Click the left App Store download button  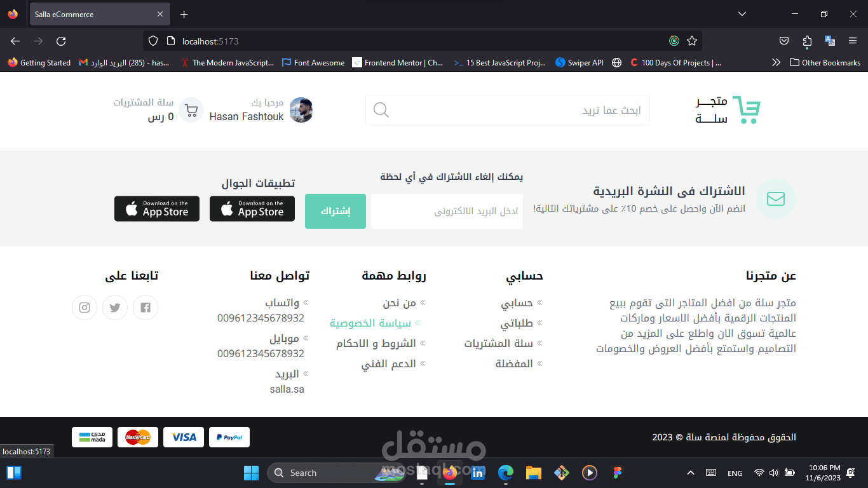[x=157, y=208]
